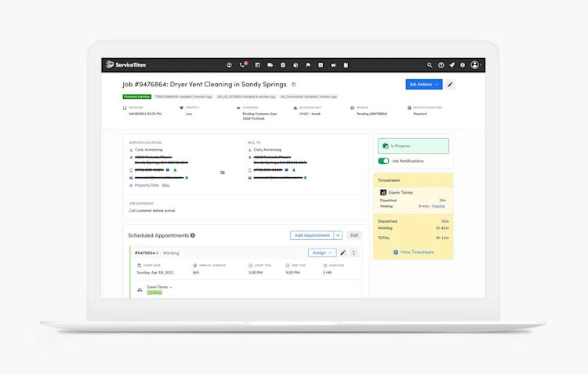Image resolution: width=588 pixels, height=374 pixels.
Task: Copy job title using the copy icon
Action: click(294, 85)
